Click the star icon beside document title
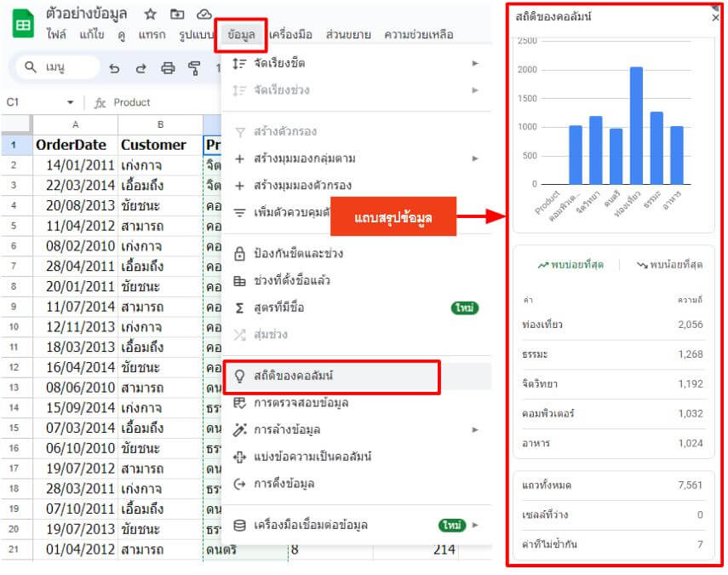The image size is (728, 575). point(150,14)
